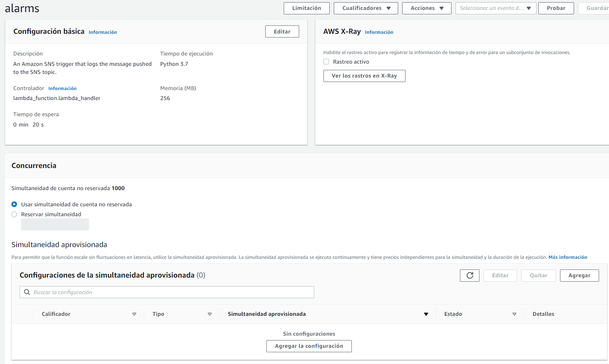The height and width of the screenshot is (364, 609).
Task: Open the sort arrow on the Tipo column
Action: click(x=210, y=314)
